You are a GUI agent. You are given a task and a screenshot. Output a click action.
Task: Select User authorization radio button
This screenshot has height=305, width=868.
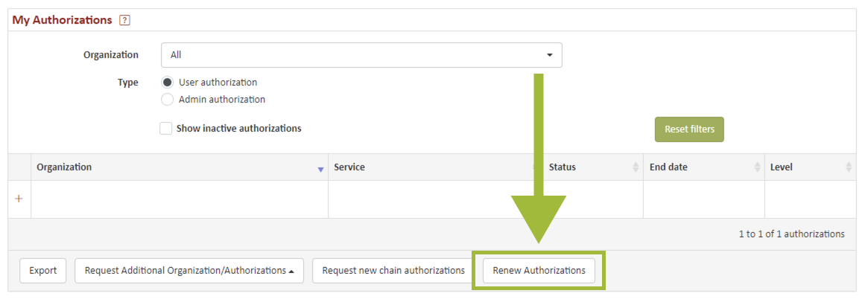pyautogui.click(x=167, y=83)
